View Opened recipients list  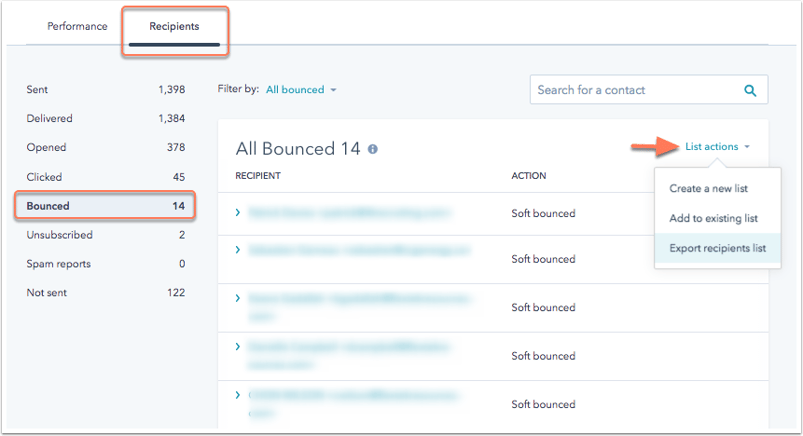point(105,148)
